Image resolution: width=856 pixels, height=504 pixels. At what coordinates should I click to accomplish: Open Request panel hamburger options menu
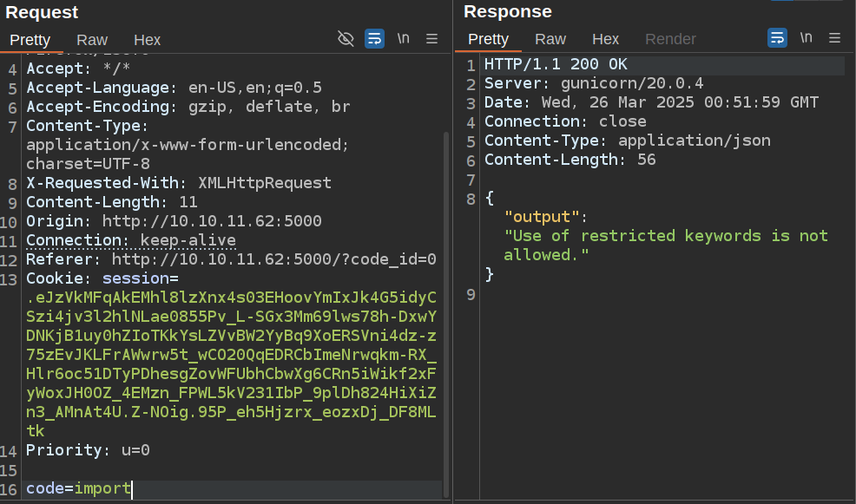[x=432, y=38]
